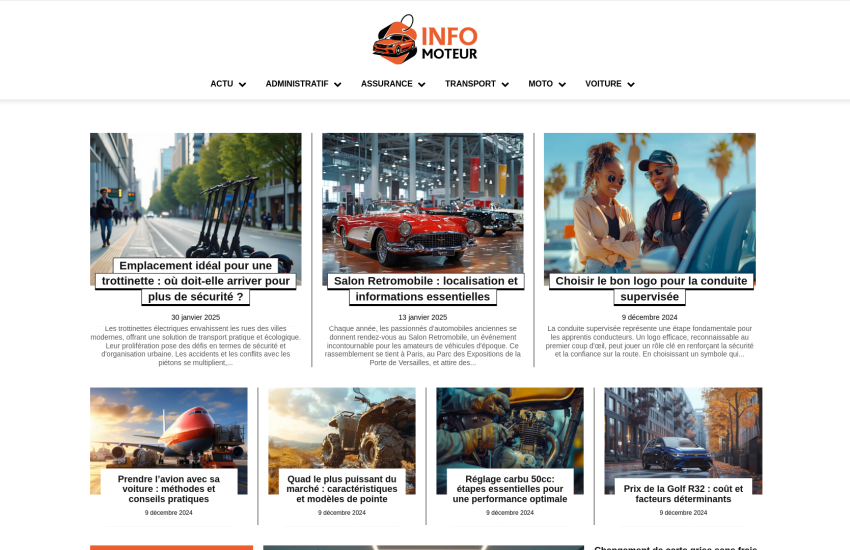Open the chevron next to VOITURE

[631, 85]
